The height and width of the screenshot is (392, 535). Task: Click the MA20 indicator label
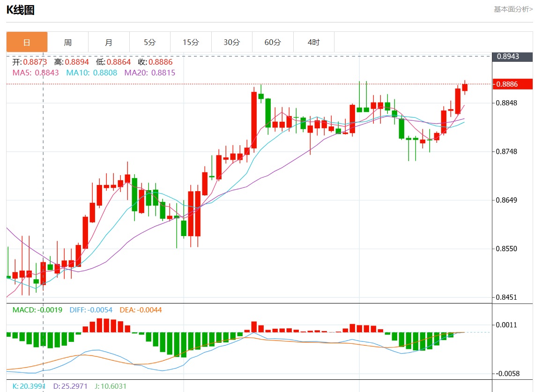coord(149,73)
